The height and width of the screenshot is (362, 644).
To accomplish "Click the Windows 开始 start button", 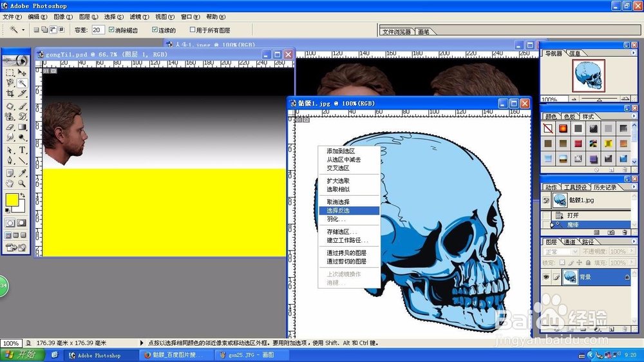I will (21, 355).
